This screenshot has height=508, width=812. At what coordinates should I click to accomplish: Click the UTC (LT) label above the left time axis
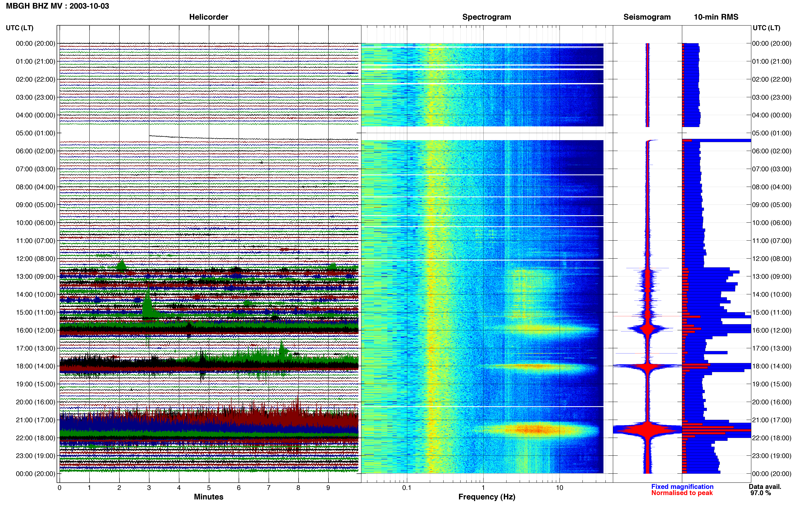click(x=20, y=28)
